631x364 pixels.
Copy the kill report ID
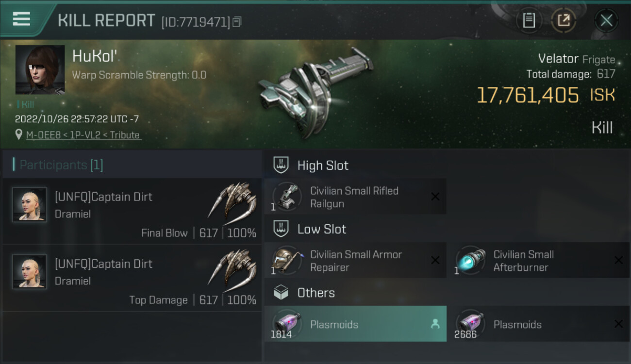click(x=237, y=22)
